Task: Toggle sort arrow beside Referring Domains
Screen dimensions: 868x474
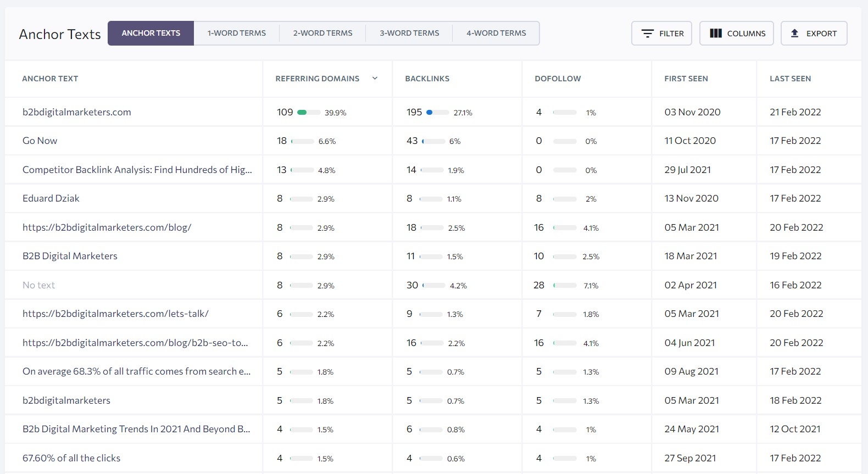Action: [375, 79]
